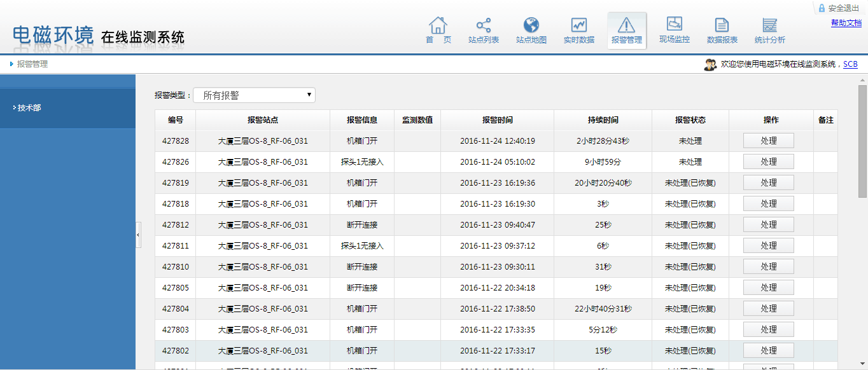This screenshot has width=868, height=370.
Task: Click the 操作 column header
Action: coord(771,120)
